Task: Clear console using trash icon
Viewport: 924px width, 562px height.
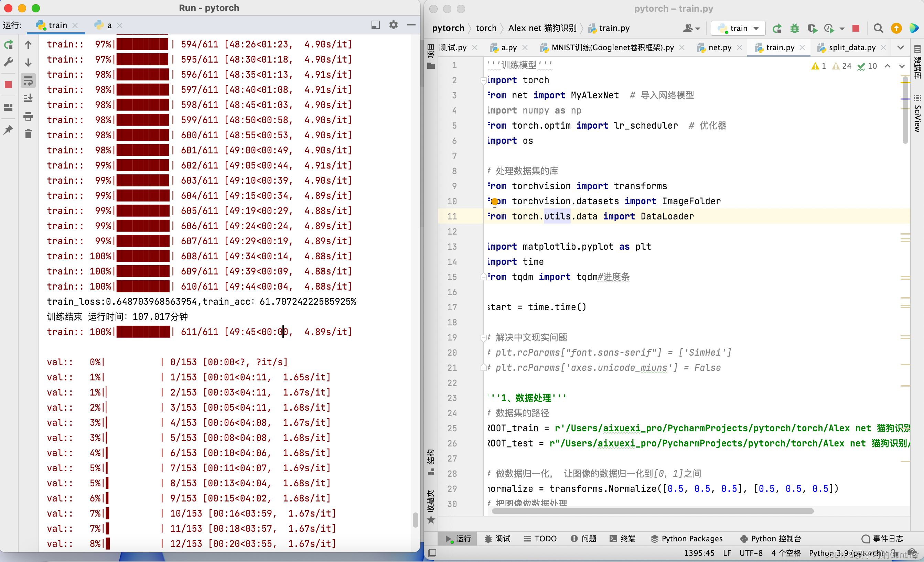Action: [28, 134]
